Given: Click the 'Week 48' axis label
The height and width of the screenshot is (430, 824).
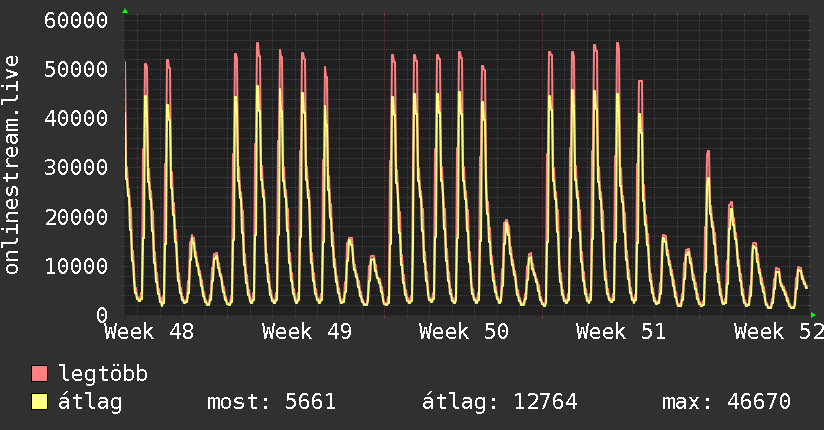Looking at the screenshot, I should pos(149,332).
